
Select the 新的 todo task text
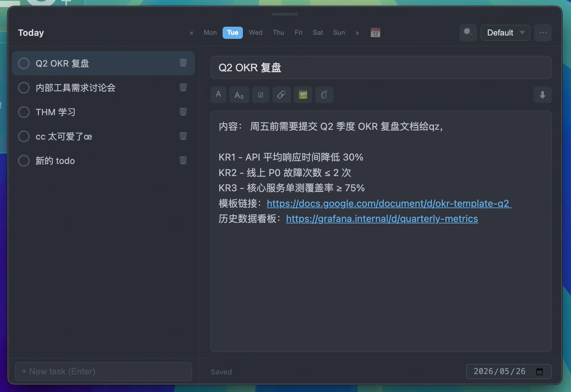[55, 161]
